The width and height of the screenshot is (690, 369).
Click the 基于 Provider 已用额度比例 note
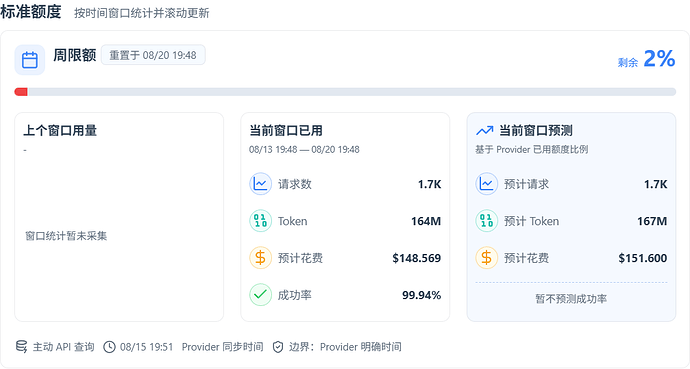pos(532,150)
